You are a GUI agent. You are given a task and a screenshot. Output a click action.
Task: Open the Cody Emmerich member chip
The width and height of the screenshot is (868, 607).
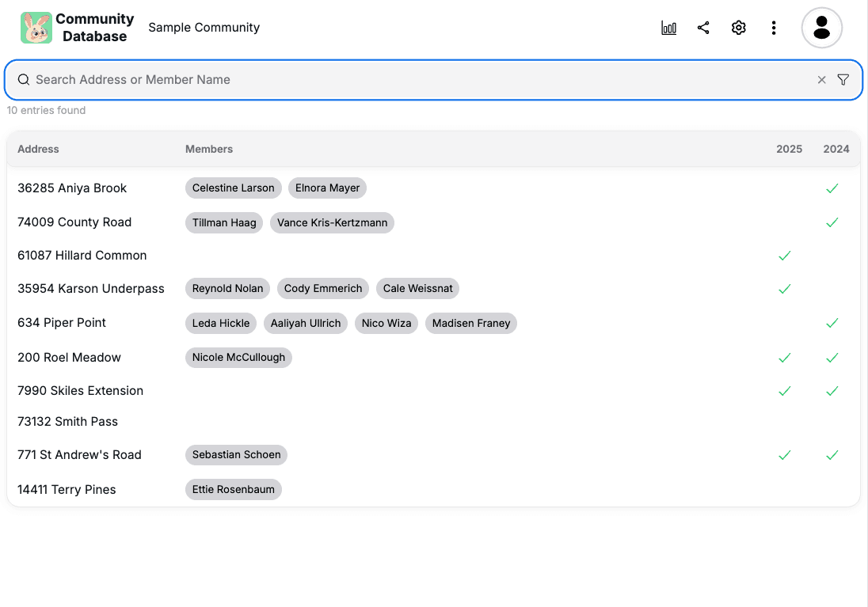[323, 288]
